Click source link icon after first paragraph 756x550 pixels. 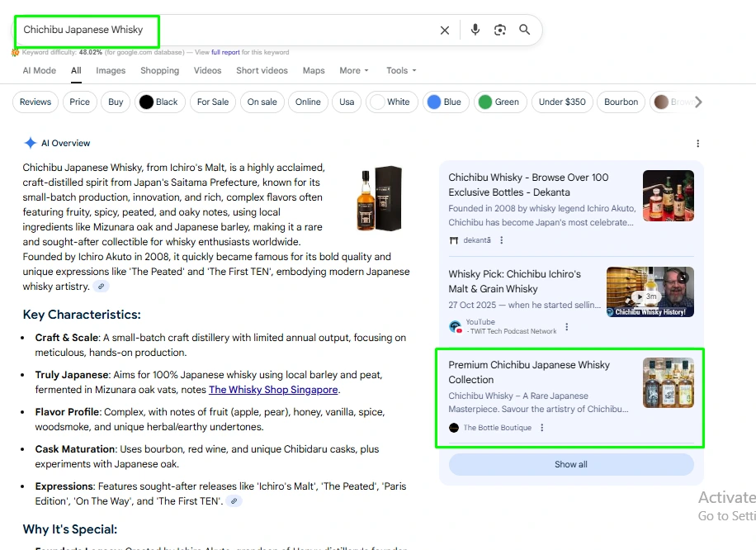tap(101, 287)
